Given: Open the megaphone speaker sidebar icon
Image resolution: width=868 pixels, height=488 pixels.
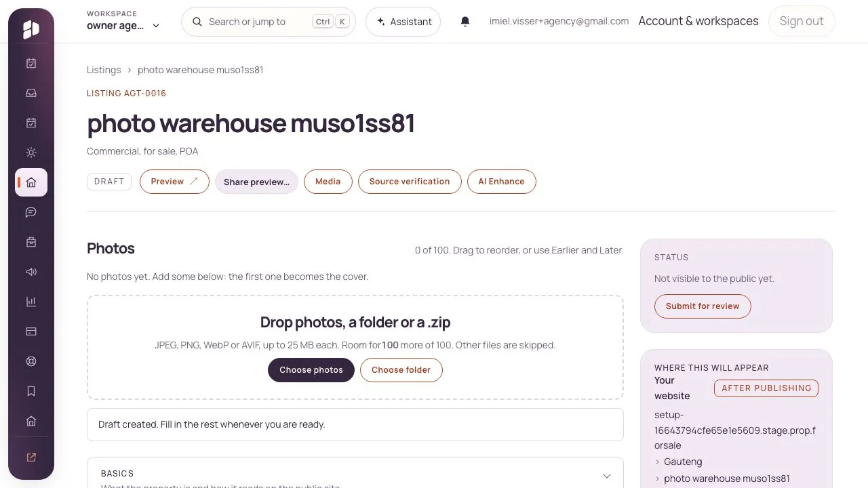Looking at the screenshot, I should [31, 272].
